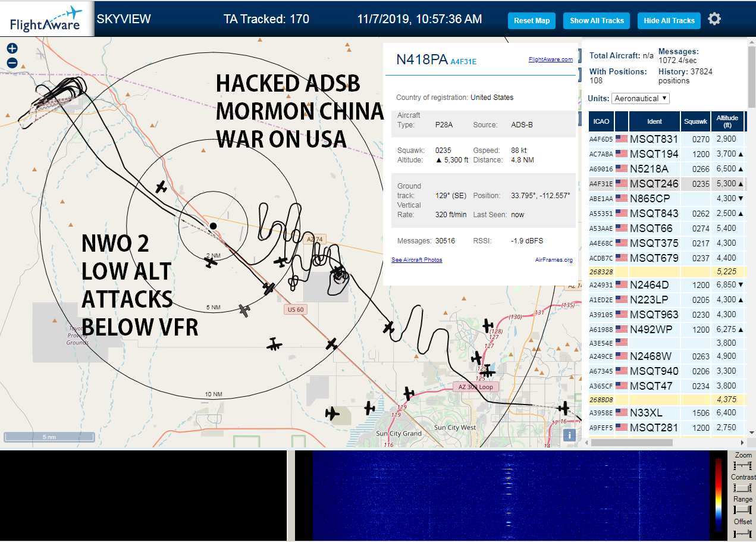Select the yellow 268328 row
Image resolution: width=756 pixels, height=542 pixels.
point(667,271)
